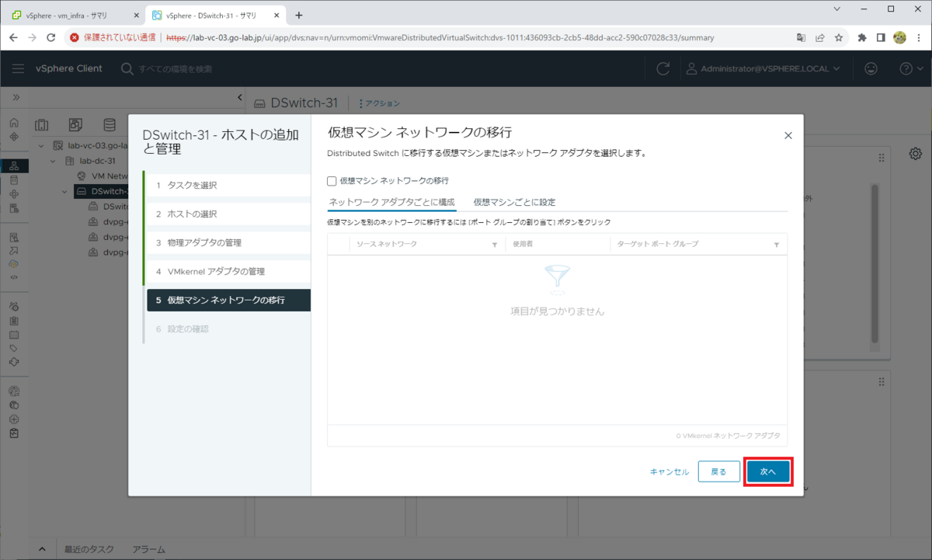
Task: Click the target port group filter icon
Action: 777,244
